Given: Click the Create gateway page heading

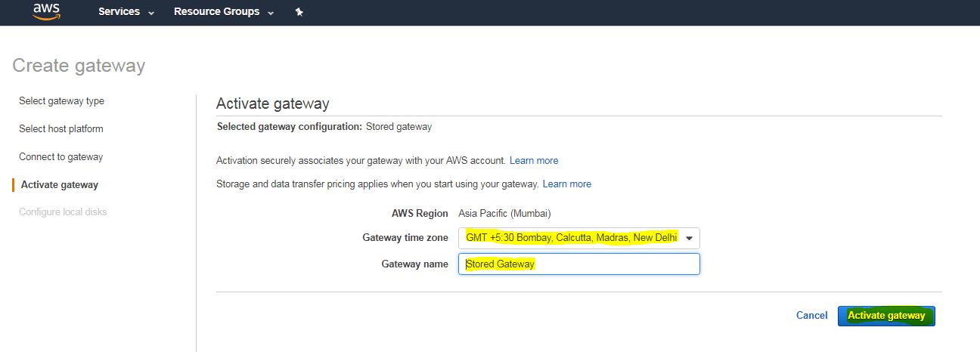Looking at the screenshot, I should (x=79, y=66).
